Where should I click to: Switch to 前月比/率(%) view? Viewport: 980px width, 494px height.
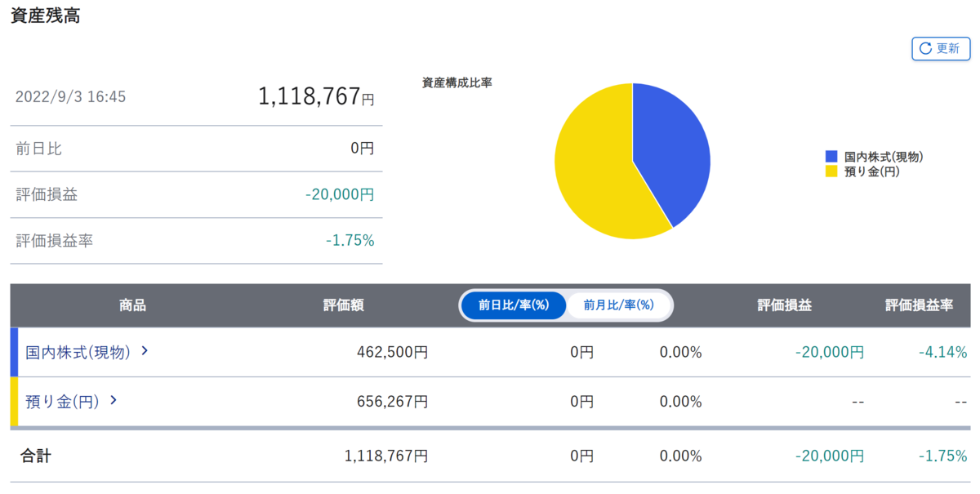click(x=619, y=305)
